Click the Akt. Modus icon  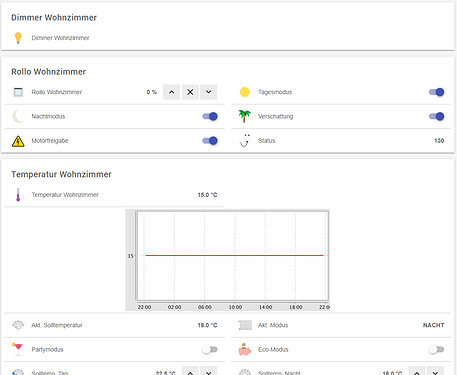[x=245, y=325]
